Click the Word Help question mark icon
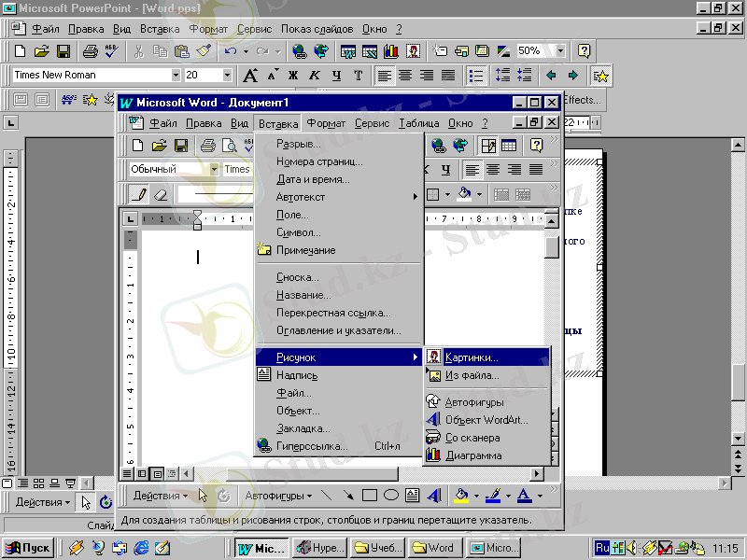The image size is (747, 560). (537, 145)
